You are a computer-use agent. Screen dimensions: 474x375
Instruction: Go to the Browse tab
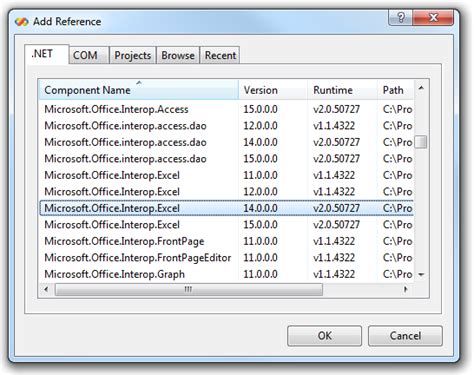[x=178, y=55]
